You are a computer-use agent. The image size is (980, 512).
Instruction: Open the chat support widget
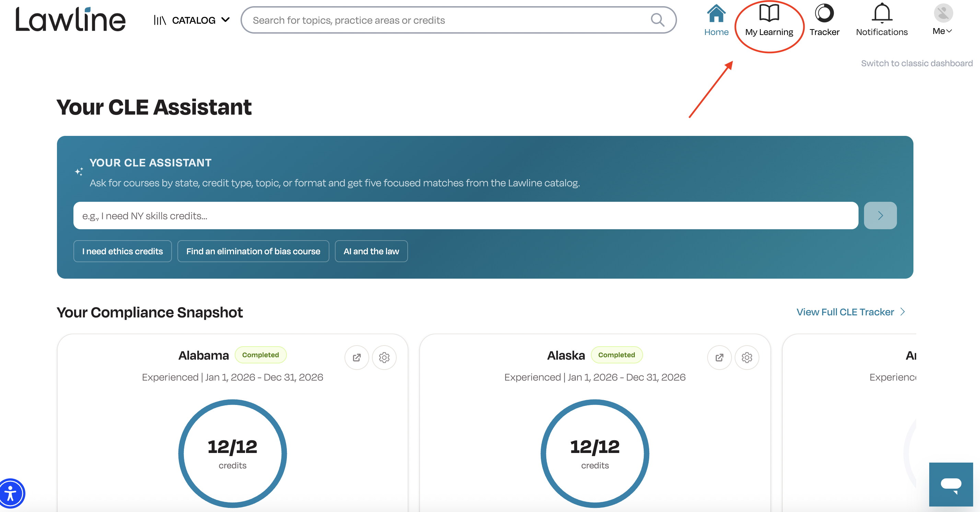951,484
